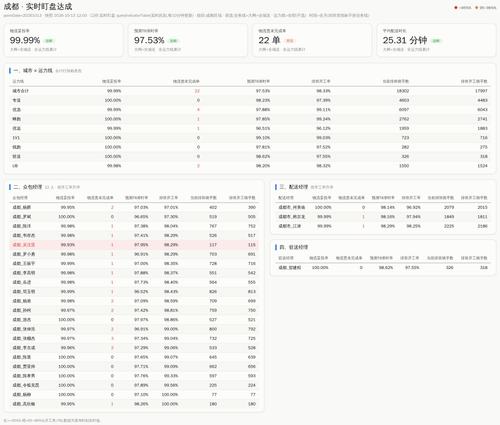Image resolution: width=500 pixels, height=425 pixels.
Task: Click the 城市合计 row label
Action: (21, 91)
